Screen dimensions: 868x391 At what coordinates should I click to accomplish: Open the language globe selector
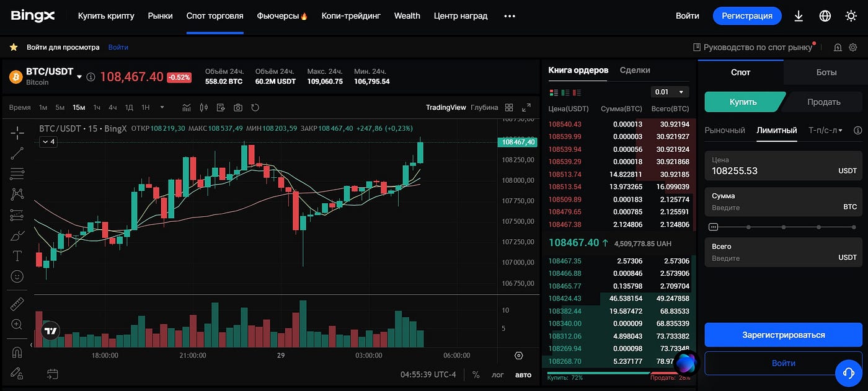[x=825, y=16]
